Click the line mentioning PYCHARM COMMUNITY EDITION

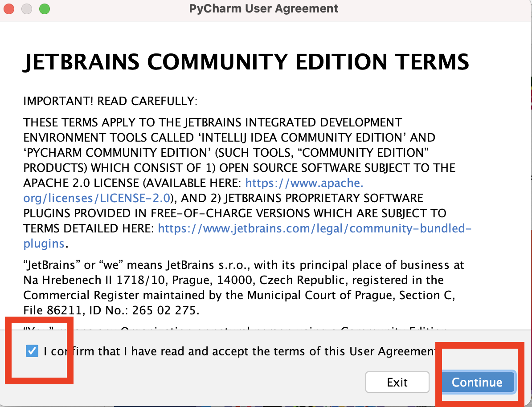[226, 153]
